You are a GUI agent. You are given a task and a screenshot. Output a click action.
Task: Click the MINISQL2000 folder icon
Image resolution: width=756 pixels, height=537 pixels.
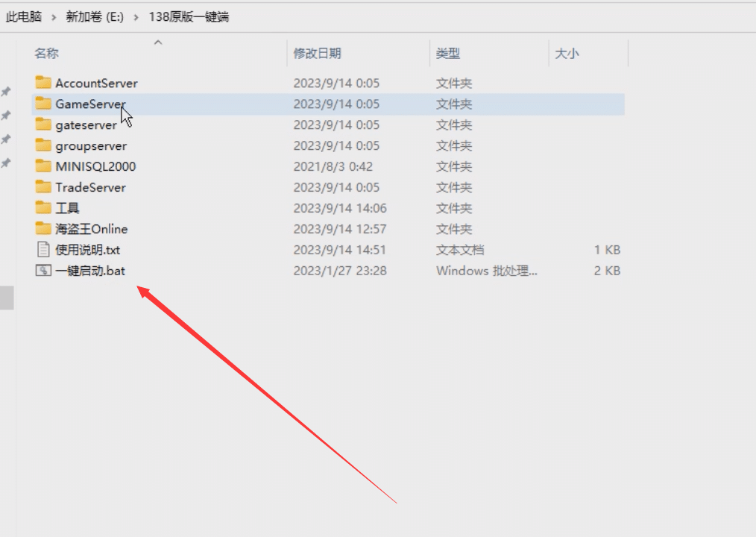(43, 166)
